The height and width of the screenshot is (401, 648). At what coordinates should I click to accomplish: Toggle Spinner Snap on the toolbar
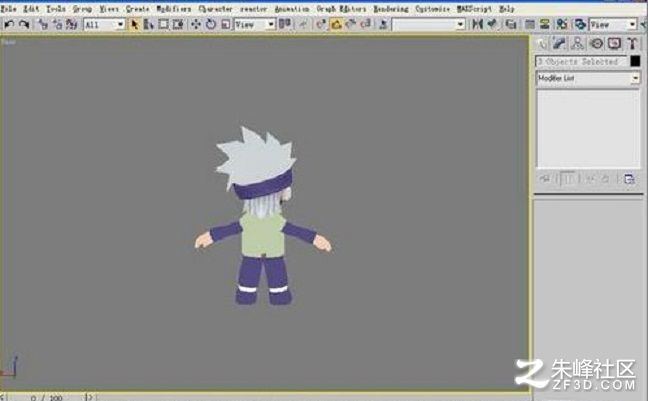365,24
